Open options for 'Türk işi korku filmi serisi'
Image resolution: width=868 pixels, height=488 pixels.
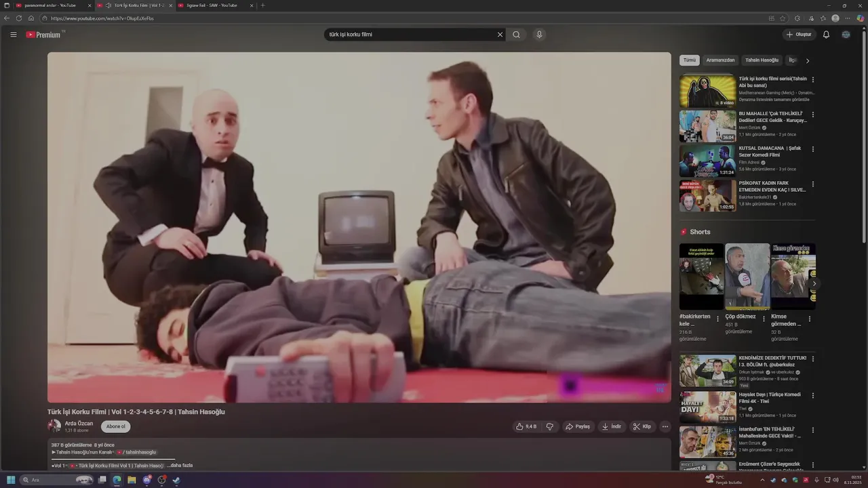(813, 79)
